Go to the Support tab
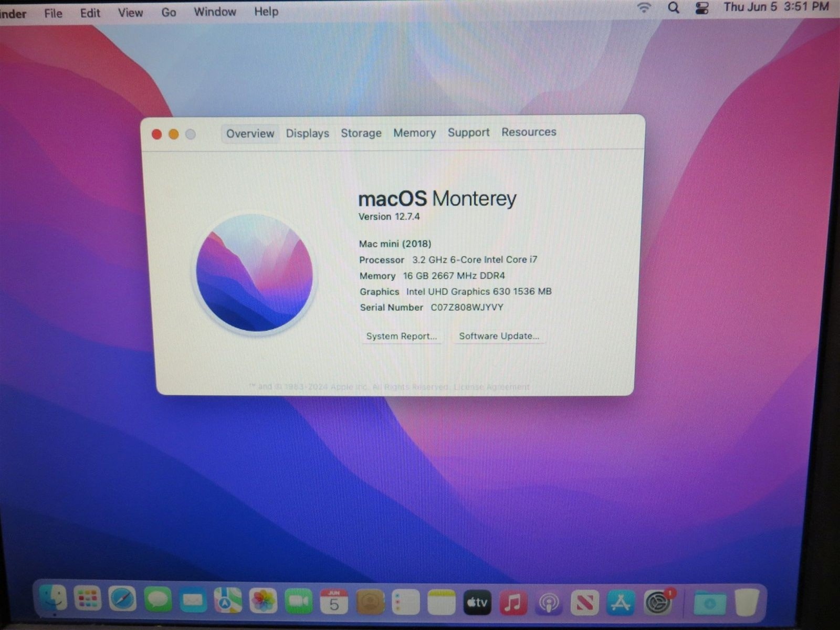The height and width of the screenshot is (630, 840). (468, 132)
